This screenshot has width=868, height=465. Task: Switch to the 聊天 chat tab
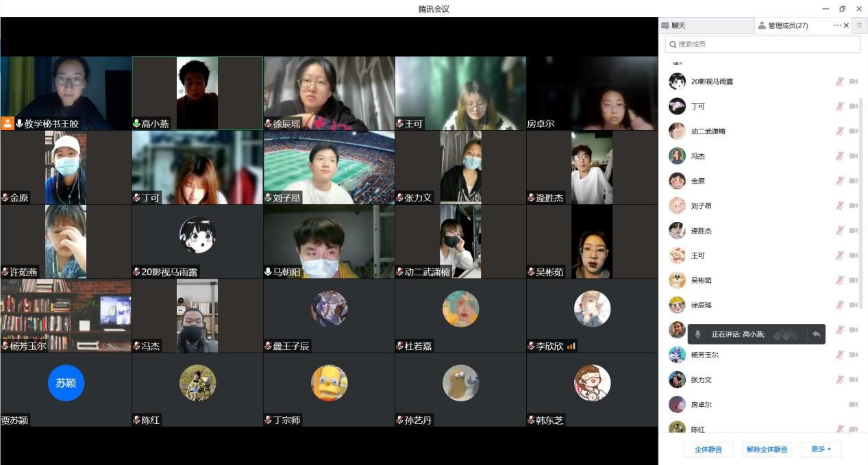tap(706, 25)
